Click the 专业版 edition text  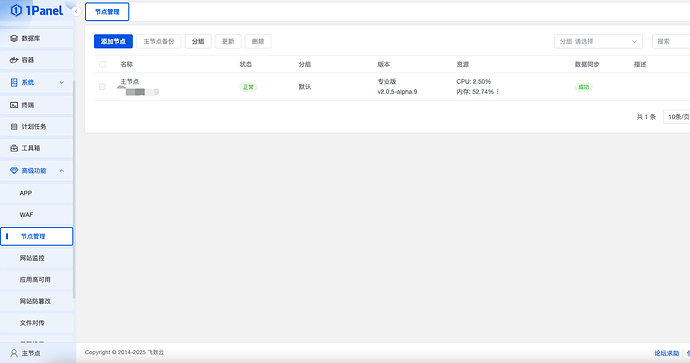point(387,81)
